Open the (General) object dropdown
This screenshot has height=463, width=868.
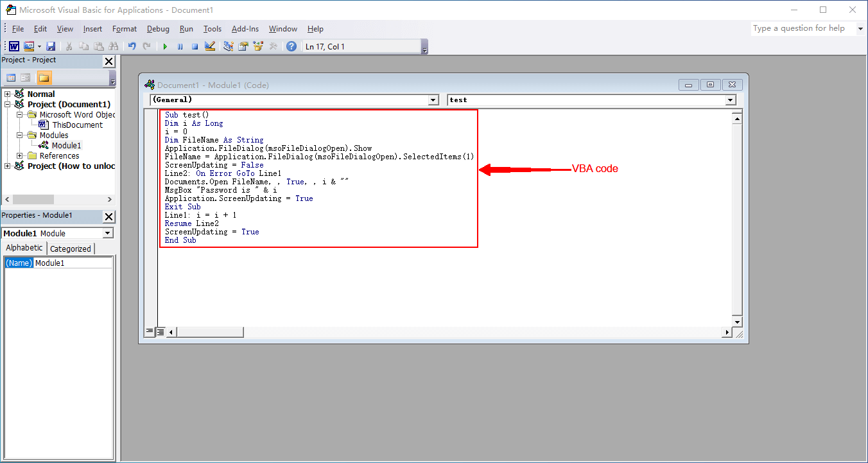(433, 100)
